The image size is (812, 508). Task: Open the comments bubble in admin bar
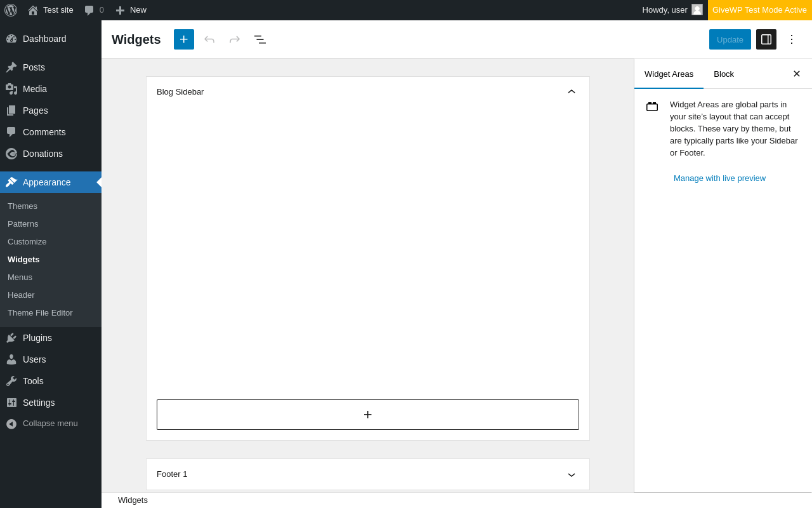coord(94,10)
